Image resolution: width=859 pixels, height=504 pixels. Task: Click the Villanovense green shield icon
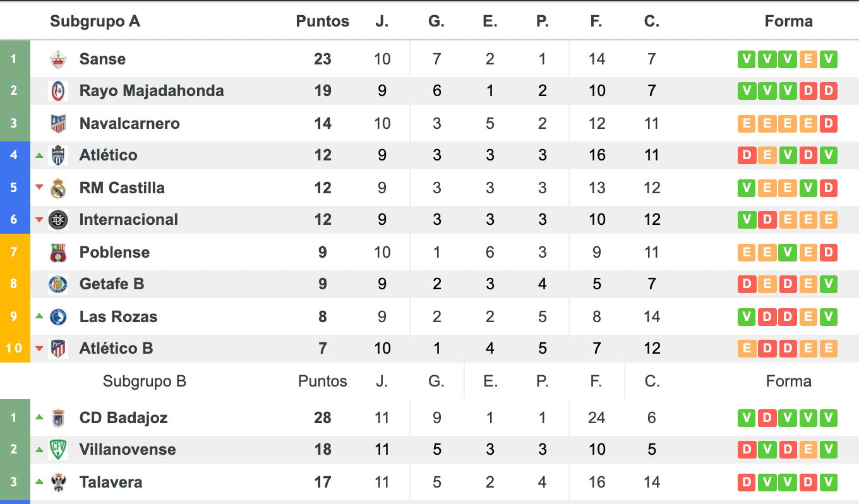[x=58, y=449]
